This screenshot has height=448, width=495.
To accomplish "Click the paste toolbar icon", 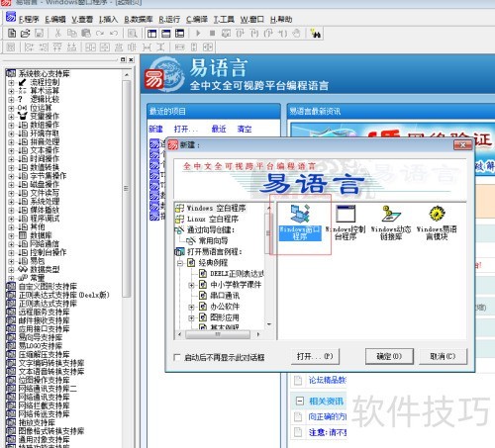I will (86, 34).
